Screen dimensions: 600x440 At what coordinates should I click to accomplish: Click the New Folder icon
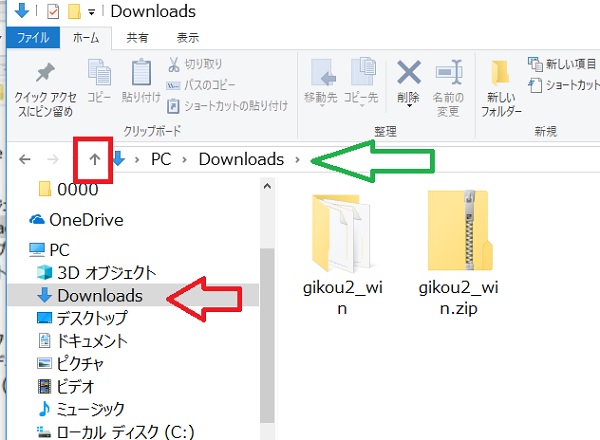(501, 74)
